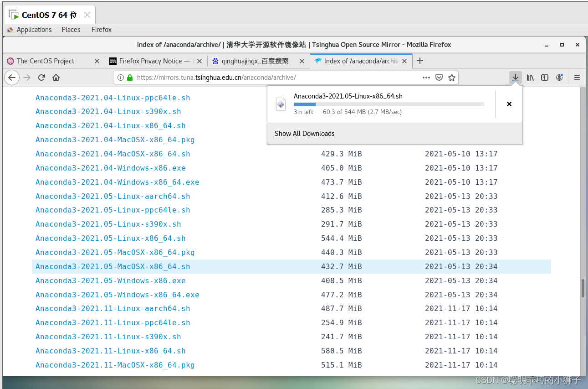Click the Firefox Account icon
588x389 pixels.
click(559, 77)
